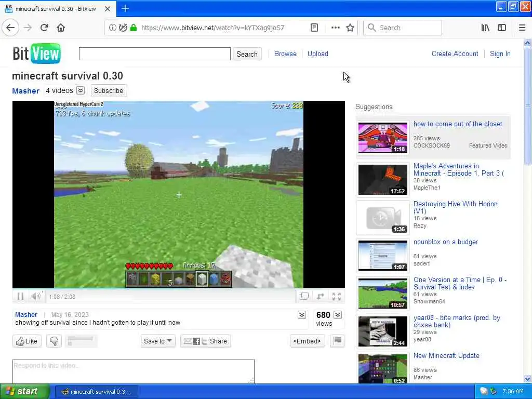Toggle reader view icon in address bar
Viewport: 532px width, 399px height.
point(314,28)
